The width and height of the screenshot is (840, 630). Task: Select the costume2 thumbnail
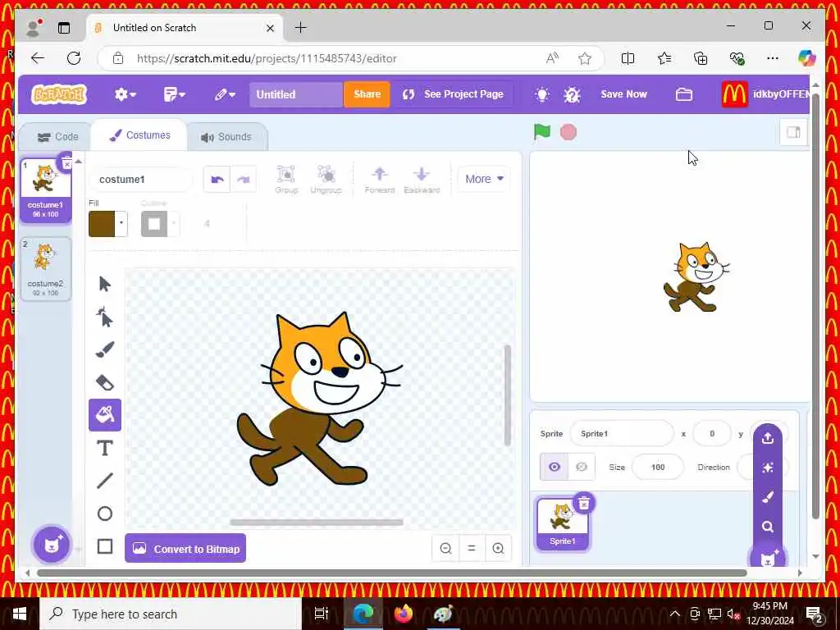click(x=46, y=268)
